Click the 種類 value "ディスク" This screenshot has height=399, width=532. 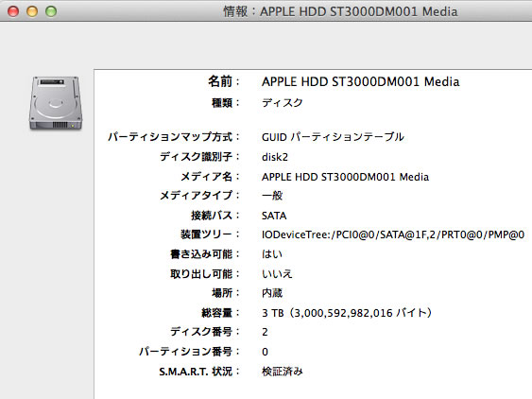[282, 102]
